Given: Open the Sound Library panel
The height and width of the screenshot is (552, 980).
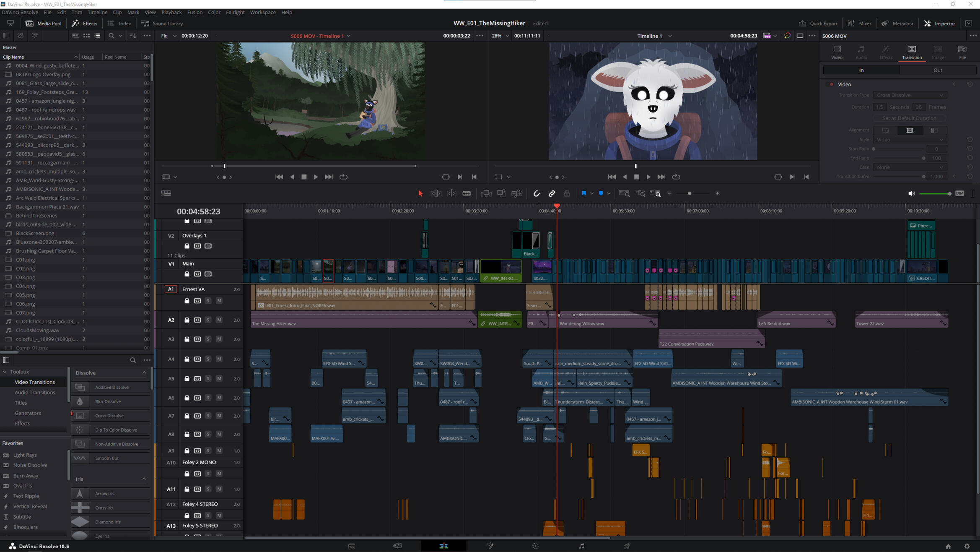Looking at the screenshot, I should [x=162, y=23].
